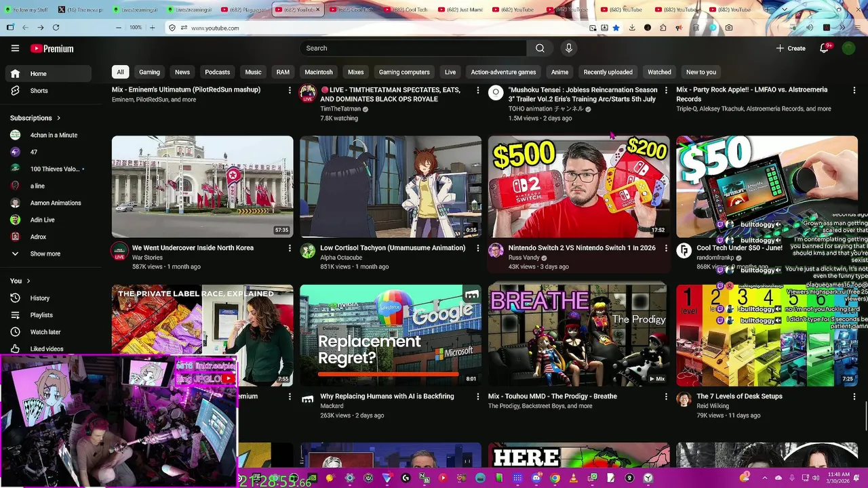Image resolution: width=868 pixels, height=488 pixels.
Task: Expand the You section chevron
Action: coord(28,281)
